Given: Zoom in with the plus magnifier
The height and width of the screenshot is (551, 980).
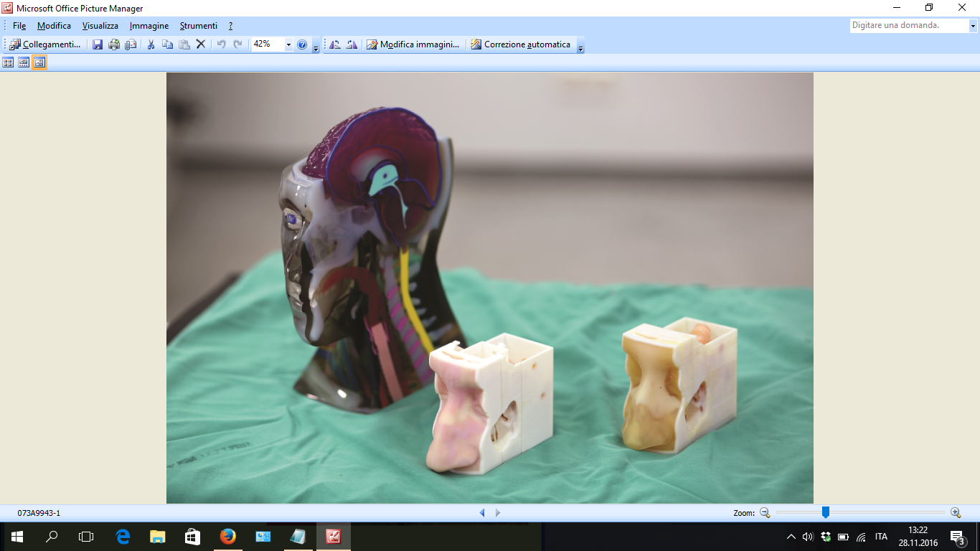Looking at the screenshot, I should click(x=956, y=512).
